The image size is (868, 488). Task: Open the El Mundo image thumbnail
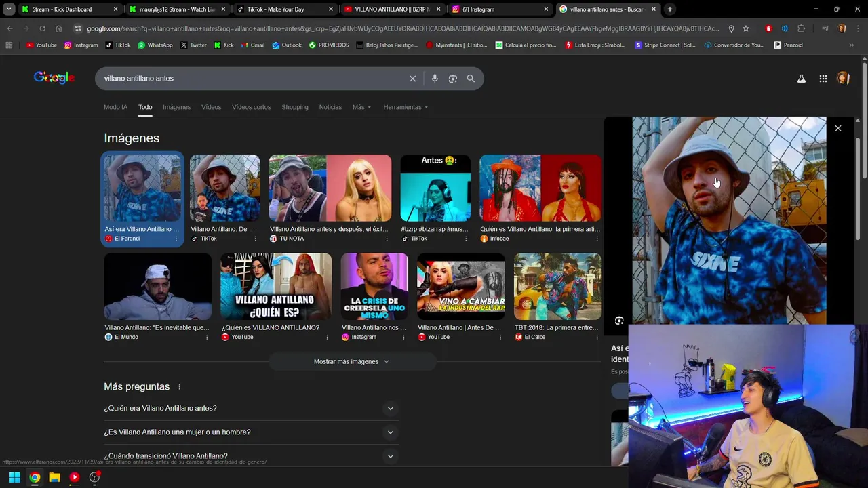coord(157,286)
